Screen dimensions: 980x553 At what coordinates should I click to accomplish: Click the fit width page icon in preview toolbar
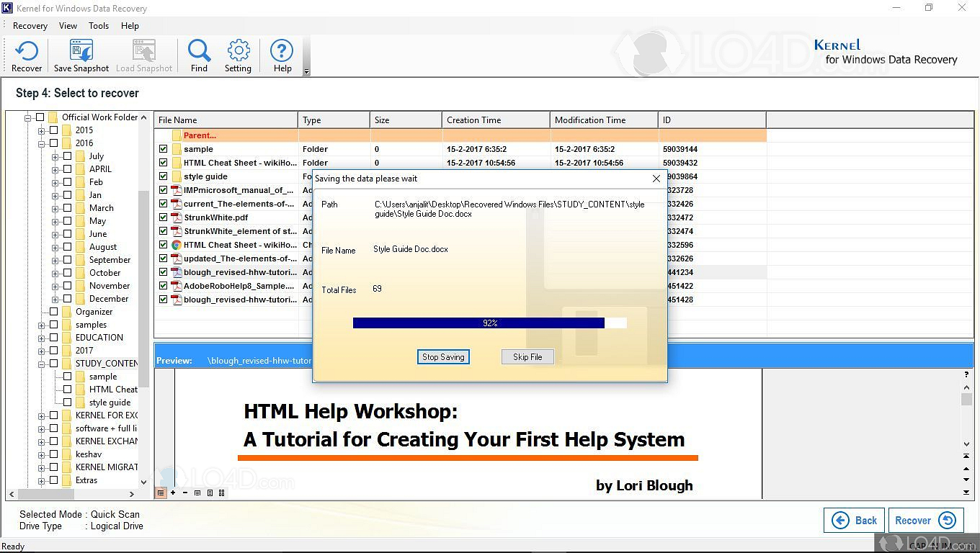pyautogui.click(x=197, y=493)
